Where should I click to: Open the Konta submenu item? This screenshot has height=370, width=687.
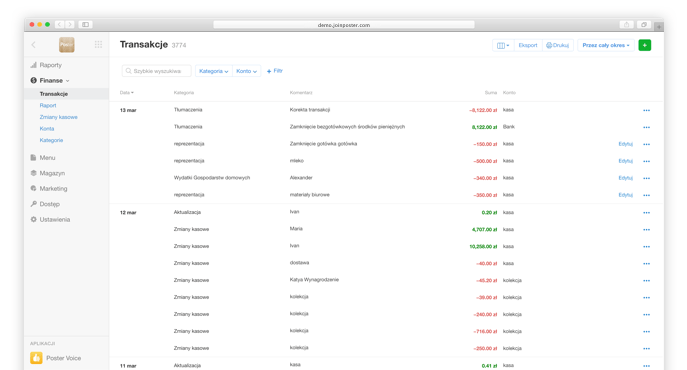(x=46, y=129)
